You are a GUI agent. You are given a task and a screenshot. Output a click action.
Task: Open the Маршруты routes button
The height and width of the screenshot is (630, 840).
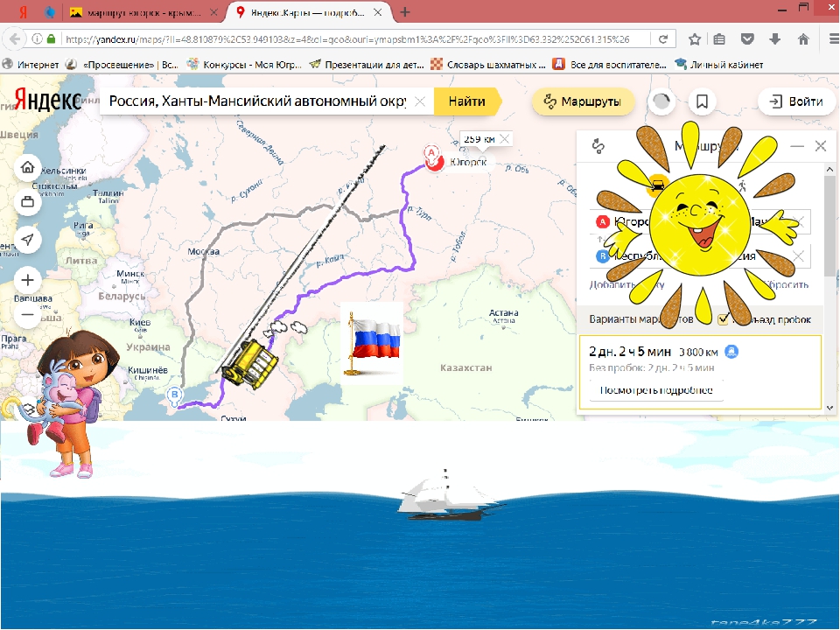coord(583,101)
